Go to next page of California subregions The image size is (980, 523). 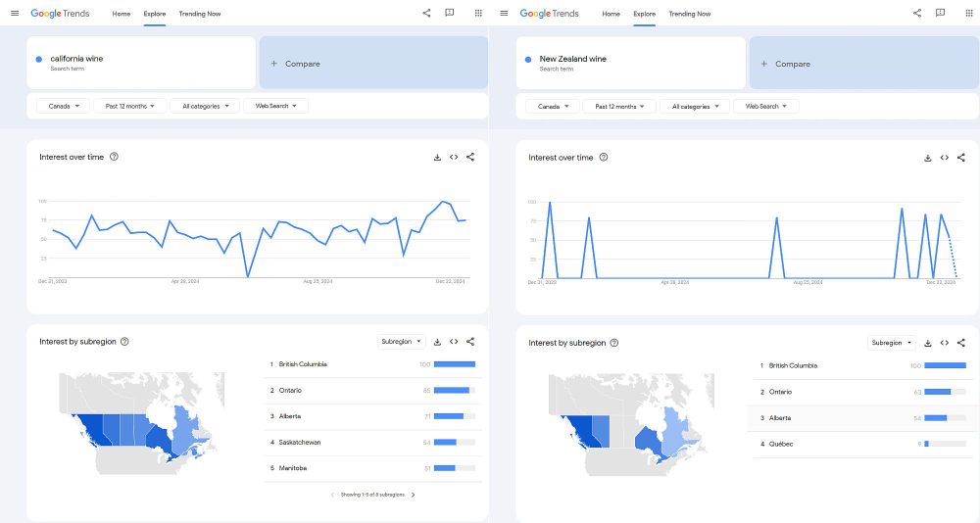tap(414, 495)
